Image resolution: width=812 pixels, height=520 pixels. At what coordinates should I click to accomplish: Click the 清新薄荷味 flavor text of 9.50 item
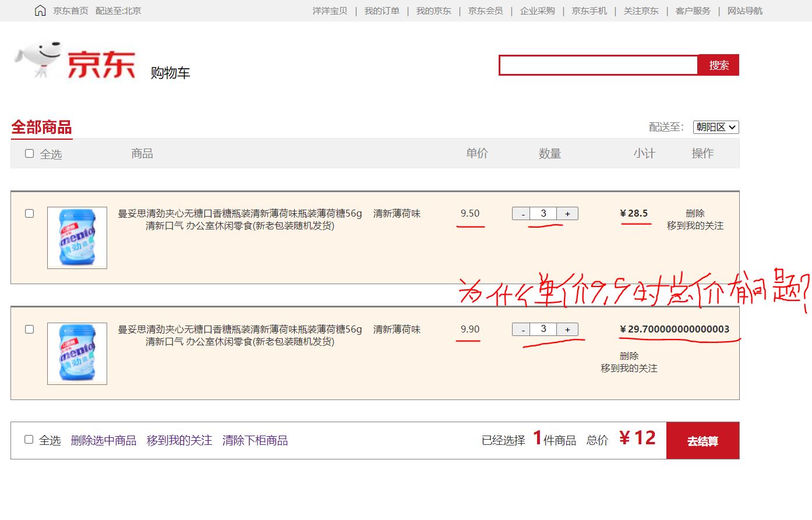coord(397,214)
